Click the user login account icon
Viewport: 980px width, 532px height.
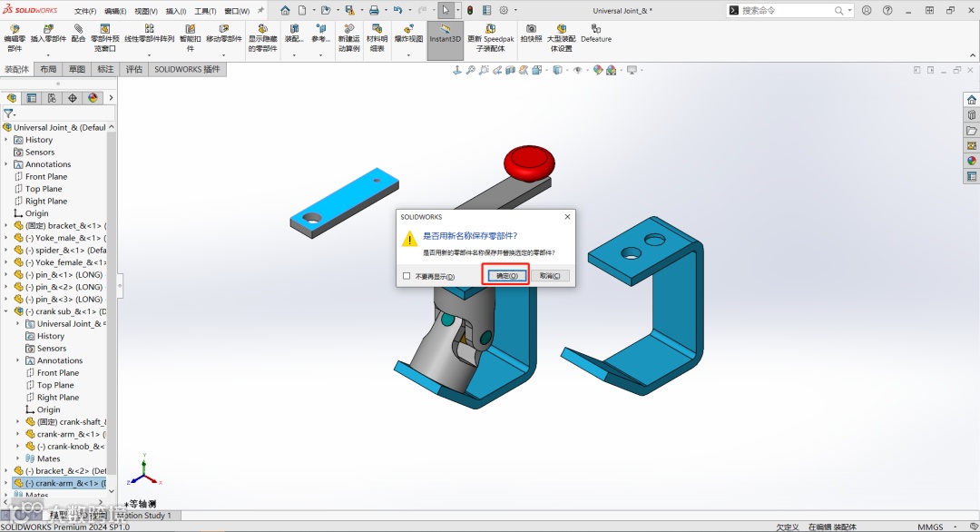point(867,10)
